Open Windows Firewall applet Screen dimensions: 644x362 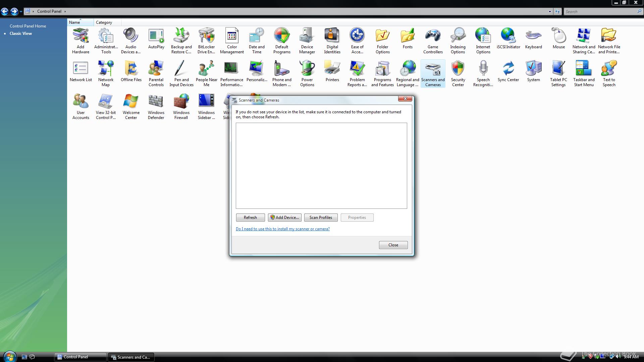(181, 106)
